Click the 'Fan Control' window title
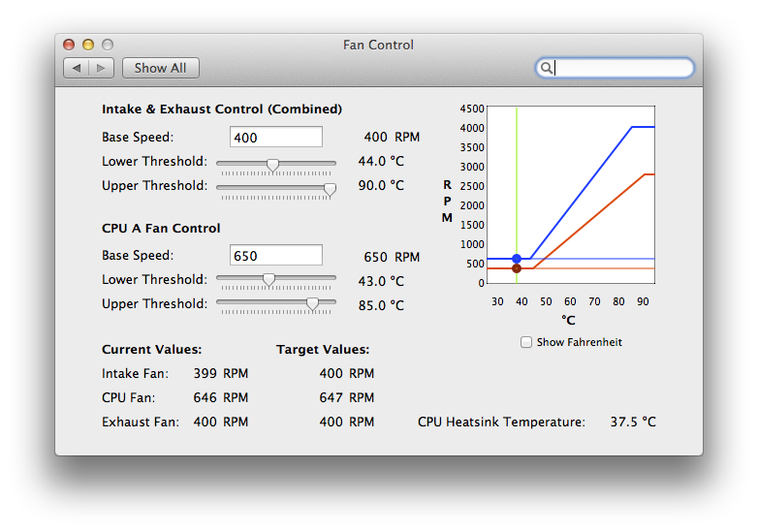Image resolution: width=758 pixels, height=532 pixels. [x=379, y=45]
